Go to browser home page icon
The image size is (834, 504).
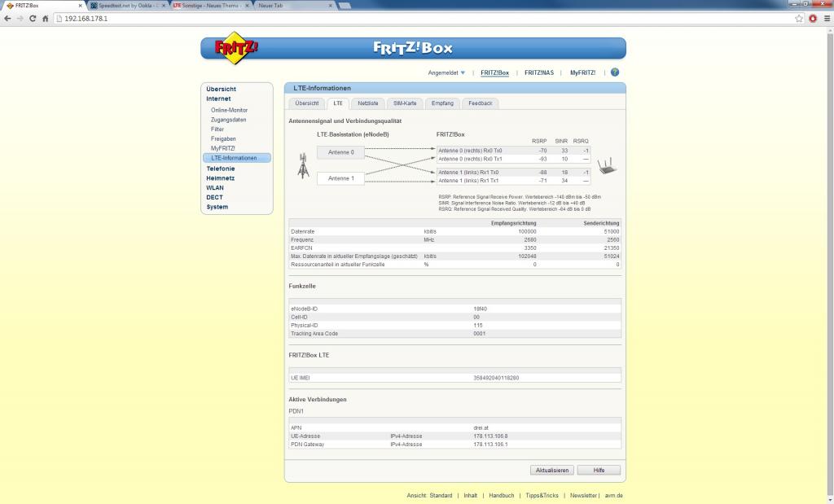46,19
